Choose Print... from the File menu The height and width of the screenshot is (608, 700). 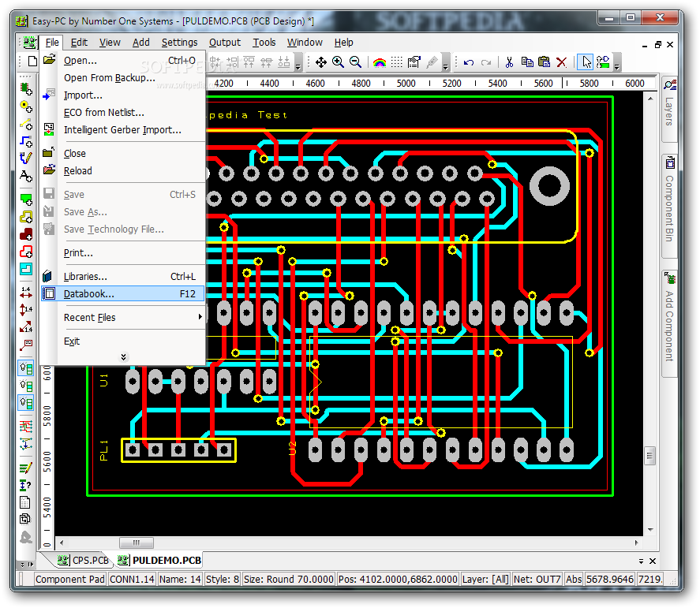point(123,252)
